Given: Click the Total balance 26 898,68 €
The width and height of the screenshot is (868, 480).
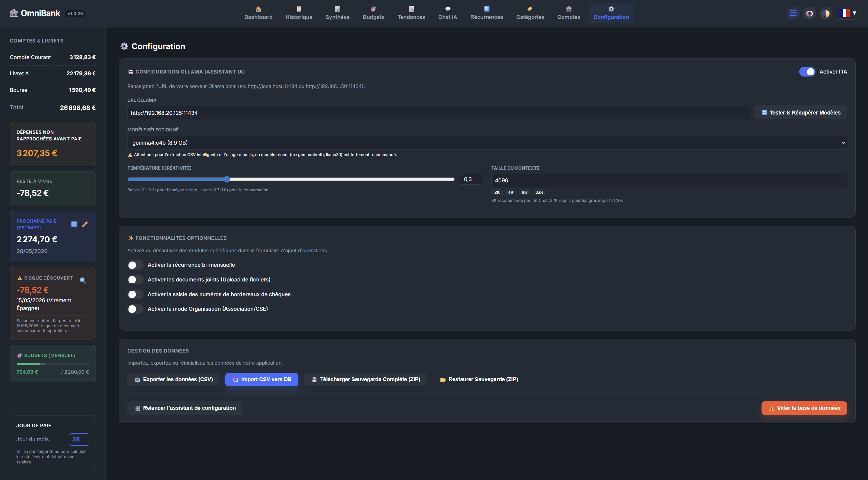Looking at the screenshot, I should [78, 108].
